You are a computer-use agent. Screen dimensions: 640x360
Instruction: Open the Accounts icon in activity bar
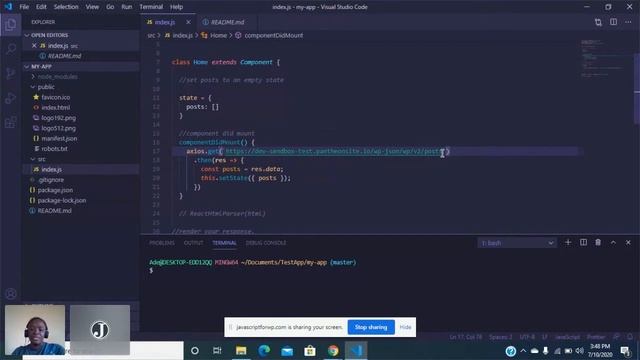[11, 293]
